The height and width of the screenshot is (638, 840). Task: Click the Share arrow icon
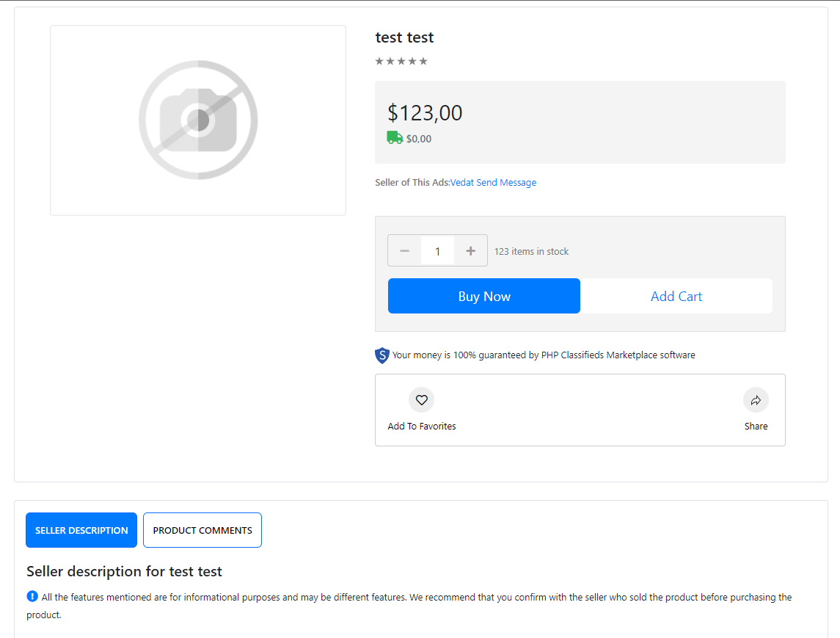pyautogui.click(x=756, y=400)
